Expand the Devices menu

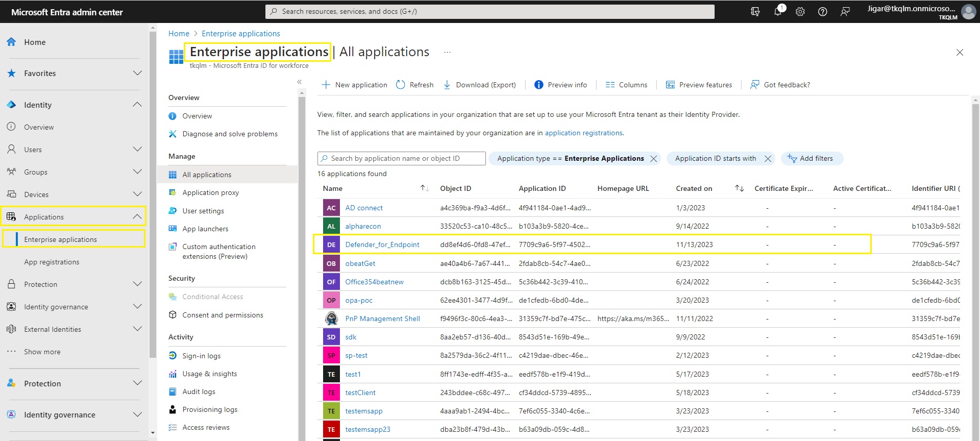[137, 194]
